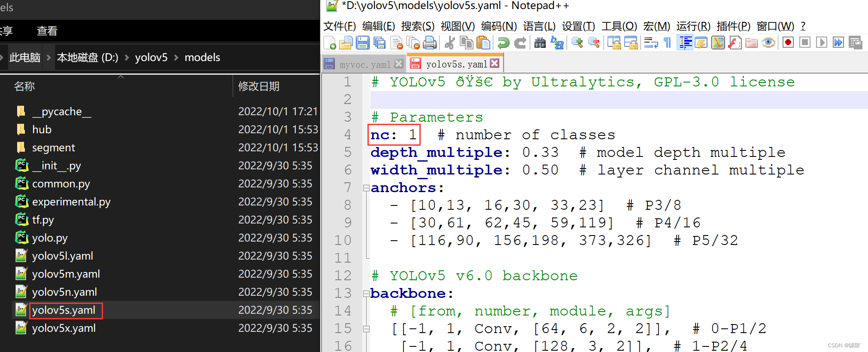Open the 语言(L) menu
Image resolution: width=868 pixels, height=352 pixels.
(x=539, y=26)
